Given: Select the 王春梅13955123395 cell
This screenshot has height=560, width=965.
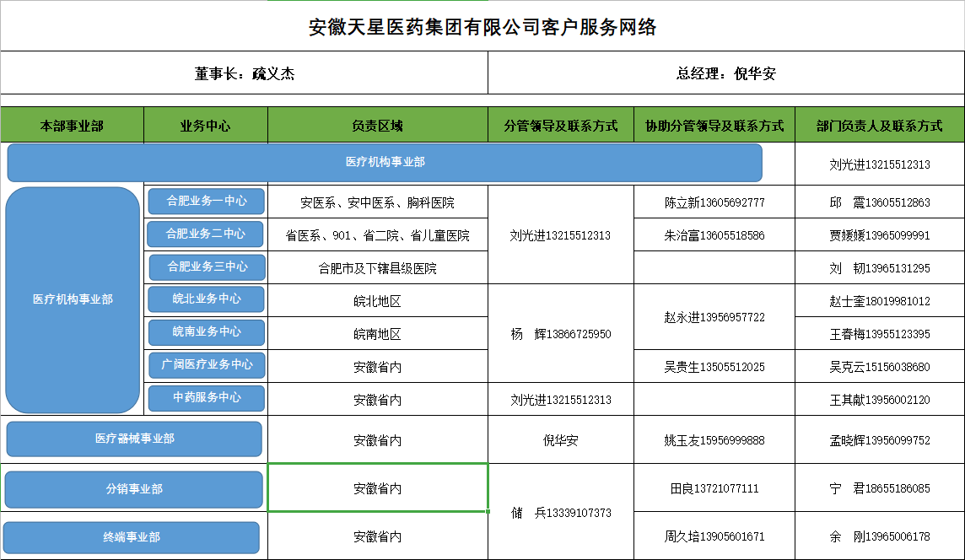Looking at the screenshot, I should [880, 334].
